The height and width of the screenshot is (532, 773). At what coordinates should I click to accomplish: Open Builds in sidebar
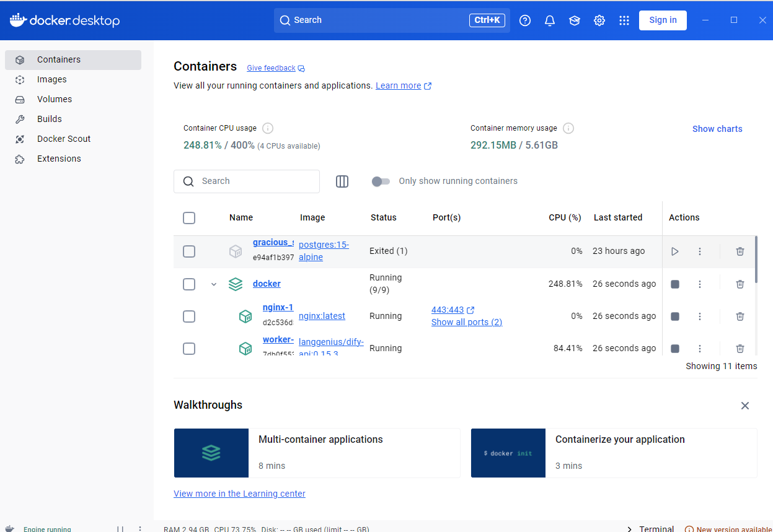[73, 120]
